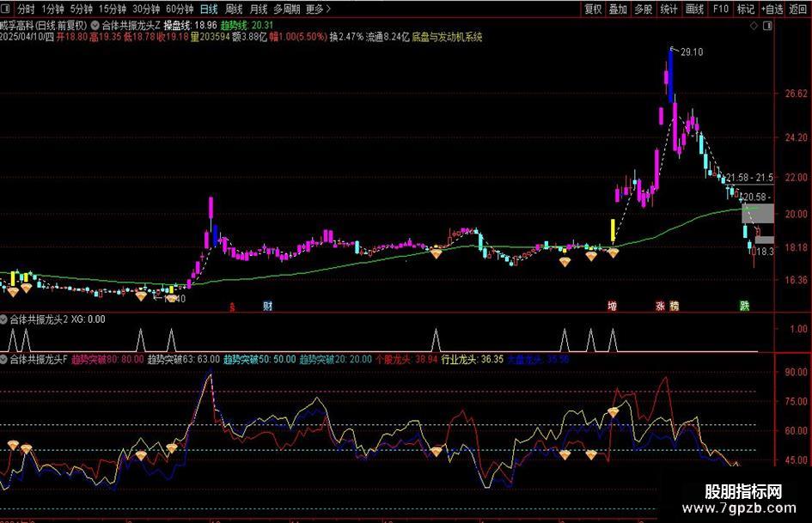Click the diamond icon at chart top right

[x=754, y=26]
